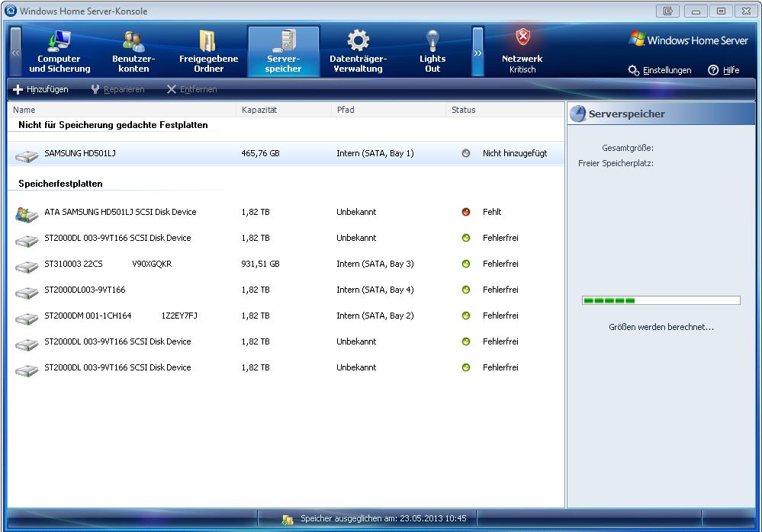Click 'Unbekannt' path of the ATA SAMSUNG disk
762x532 pixels.
pyautogui.click(x=356, y=212)
